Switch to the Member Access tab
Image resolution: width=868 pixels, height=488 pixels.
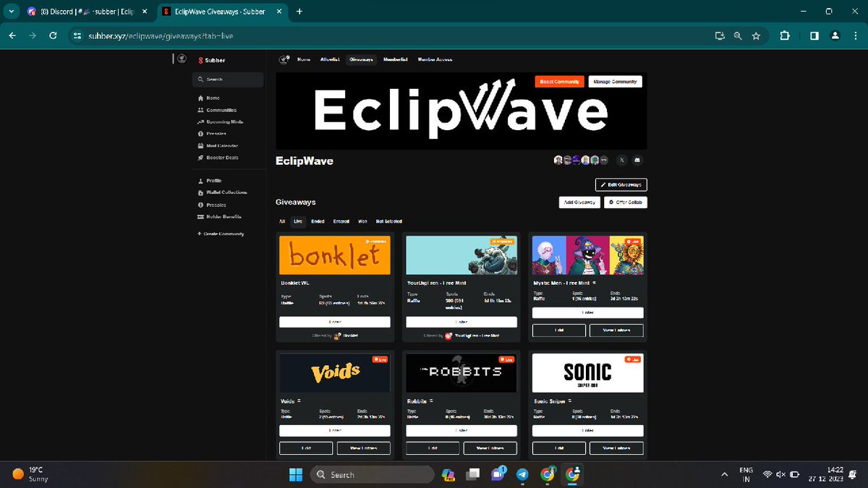[x=435, y=59]
